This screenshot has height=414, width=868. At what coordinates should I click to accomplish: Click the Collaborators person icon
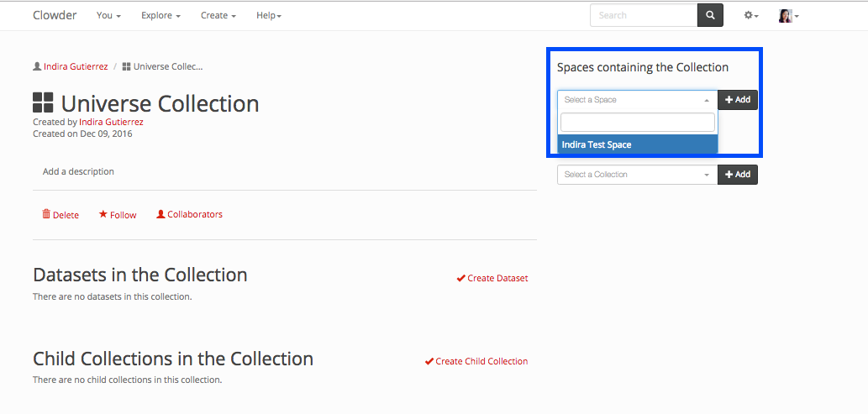pos(160,214)
